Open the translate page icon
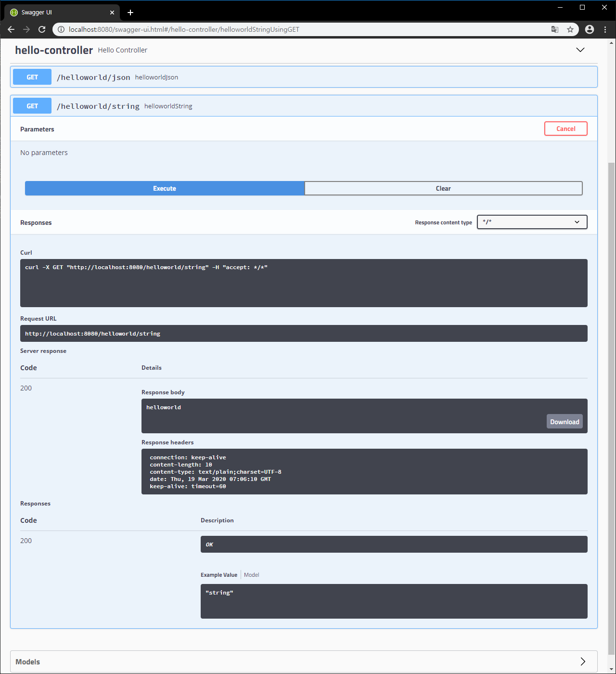This screenshot has width=616, height=674. [555, 29]
